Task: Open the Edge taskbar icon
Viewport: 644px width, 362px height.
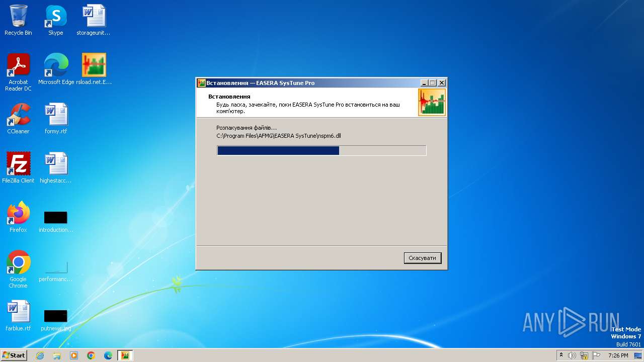Action: click(108, 355)
